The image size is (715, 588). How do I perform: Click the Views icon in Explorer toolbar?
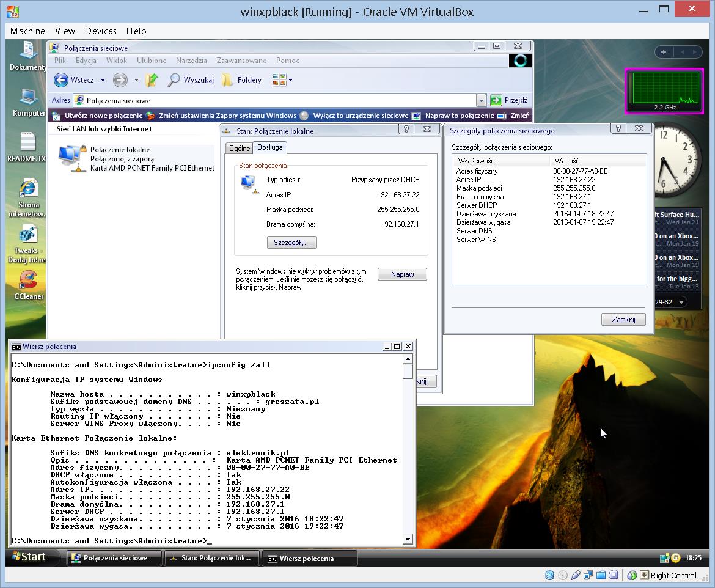(279, 80)
